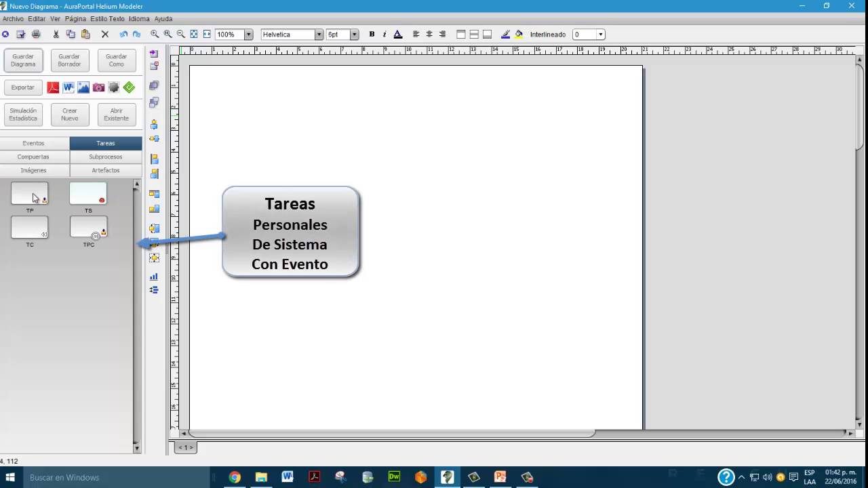Image resolution: width=868 pixels, height=488 pixels.
Task: Click the Copy icon in the toolbar
Action: coord(71,34)
